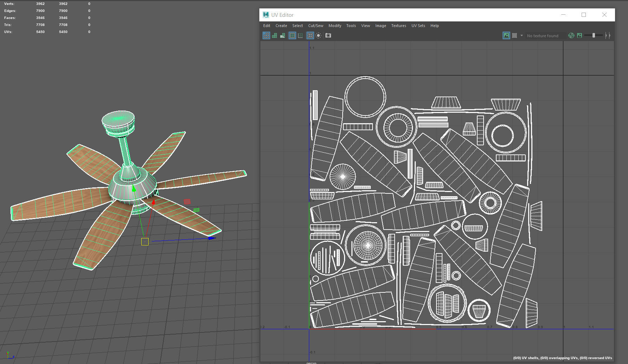628x364 pixels.
Task: Open the Edit menu in UV Editor
Action: click(267, 26)
